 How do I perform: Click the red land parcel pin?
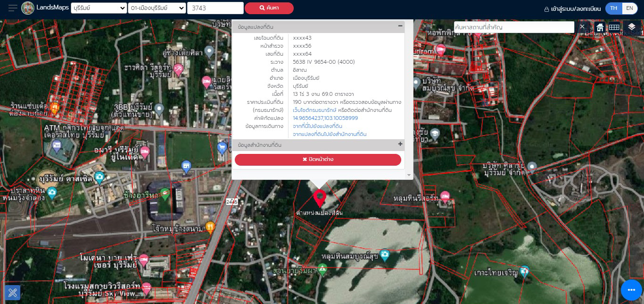pos(320,198)
